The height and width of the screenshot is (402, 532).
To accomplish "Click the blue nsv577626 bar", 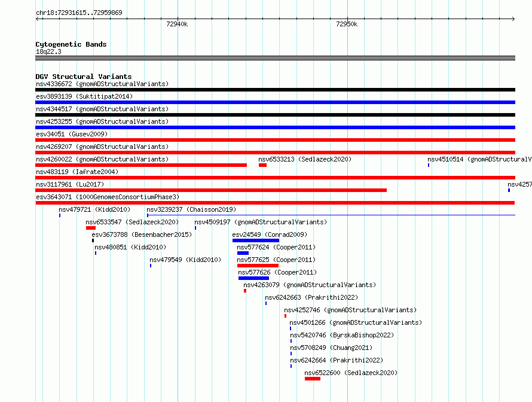I will pos(254,278).
